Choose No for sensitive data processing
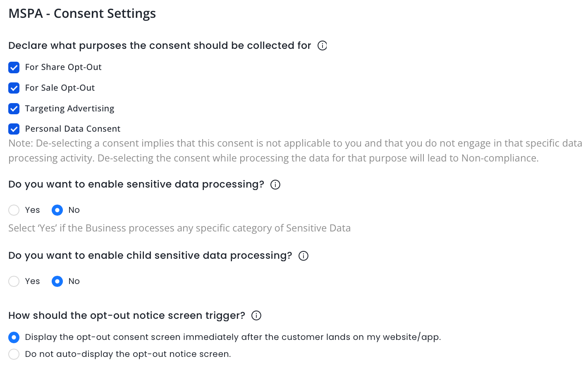 (57, 210)
